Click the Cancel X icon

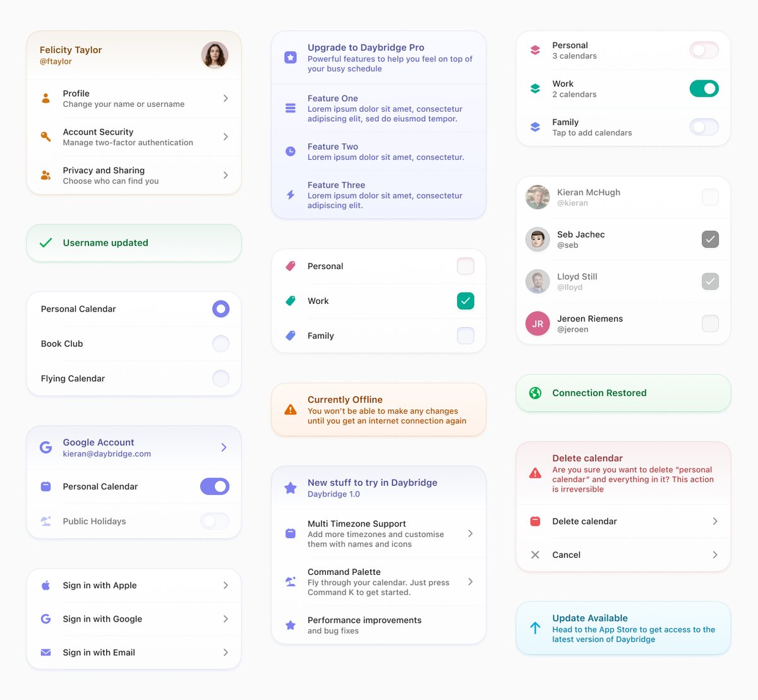click(x=535, y=555)
